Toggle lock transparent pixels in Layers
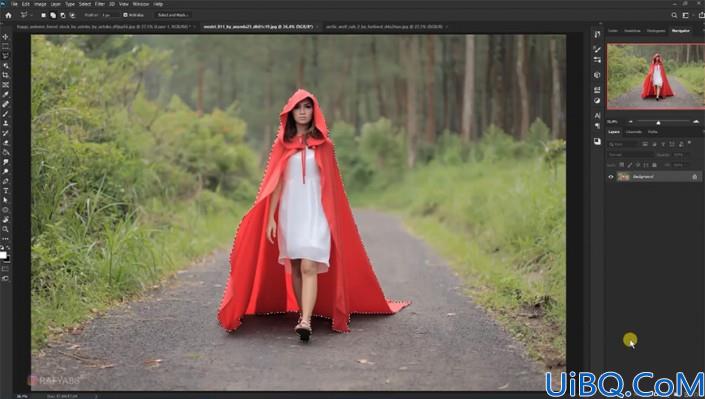This screenshot has width=705, height=399. [x=621, y=165]
